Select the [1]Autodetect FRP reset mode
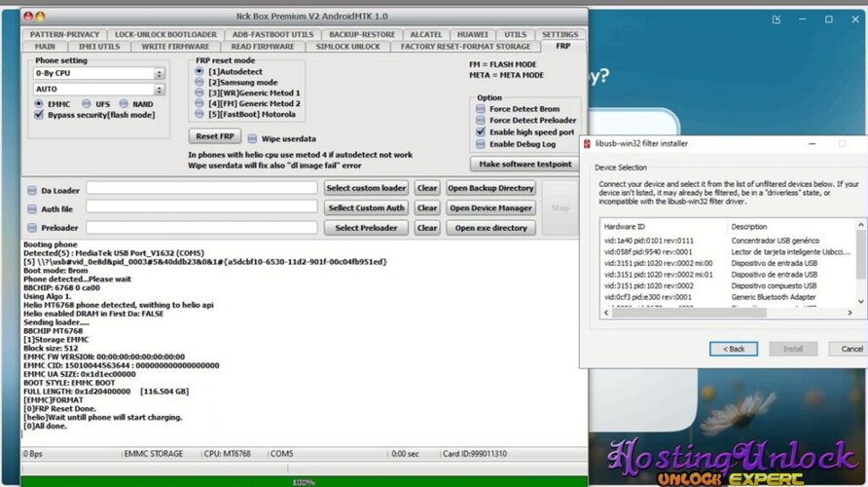 pyautogui.click(x=199, y=71)
